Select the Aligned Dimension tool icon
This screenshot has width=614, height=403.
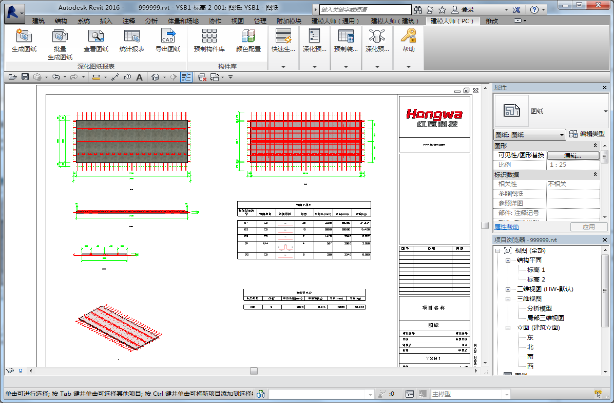click(x=115, y=77)
